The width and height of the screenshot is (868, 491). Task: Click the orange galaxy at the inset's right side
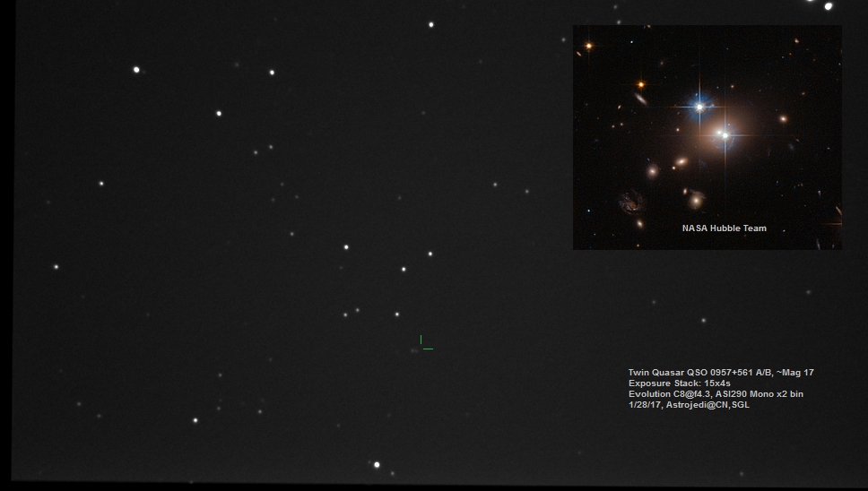(x=783, y=118)
